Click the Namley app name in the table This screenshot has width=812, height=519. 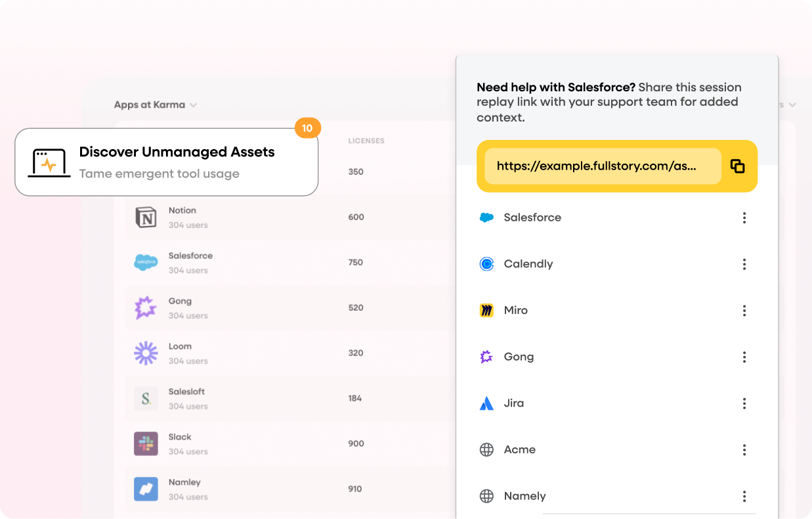(x=184, y=482)
